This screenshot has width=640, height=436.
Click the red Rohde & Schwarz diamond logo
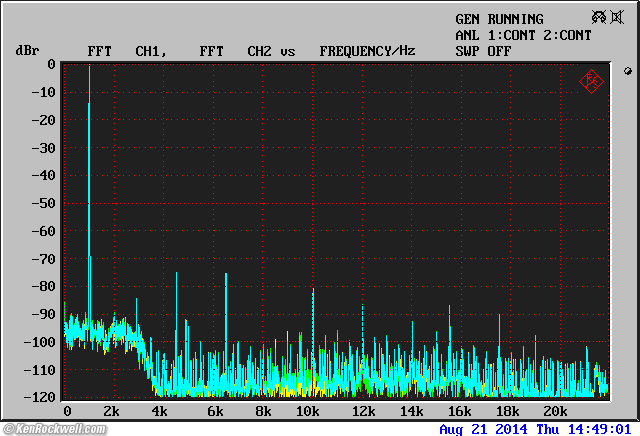[591, 82]
